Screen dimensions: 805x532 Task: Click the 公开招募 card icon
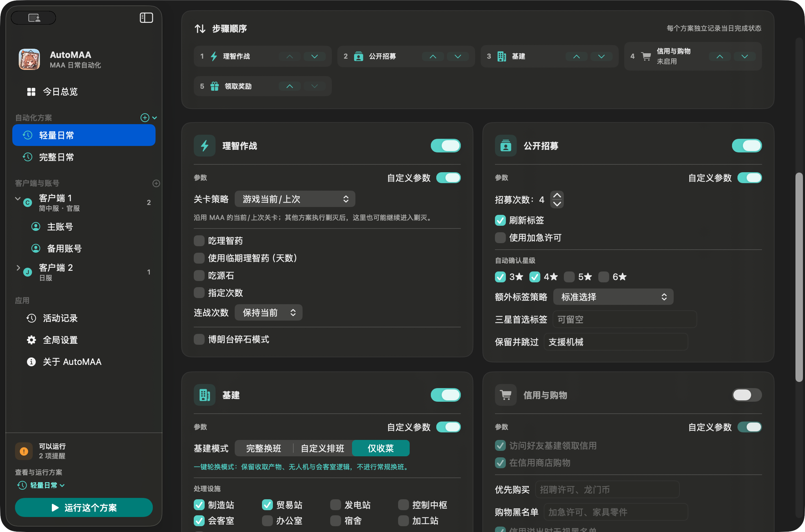pyautogui.click(x=506, y=146)
